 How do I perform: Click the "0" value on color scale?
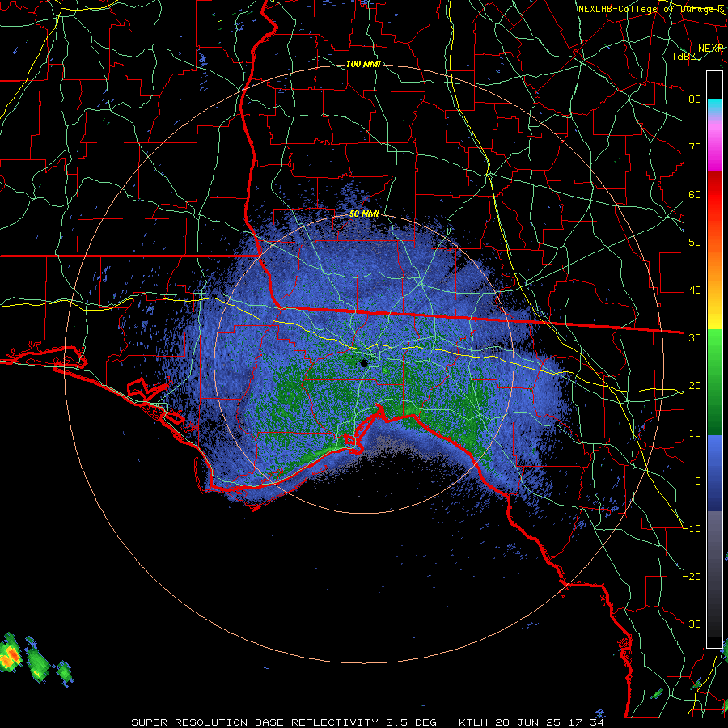[x=698, y=481]
